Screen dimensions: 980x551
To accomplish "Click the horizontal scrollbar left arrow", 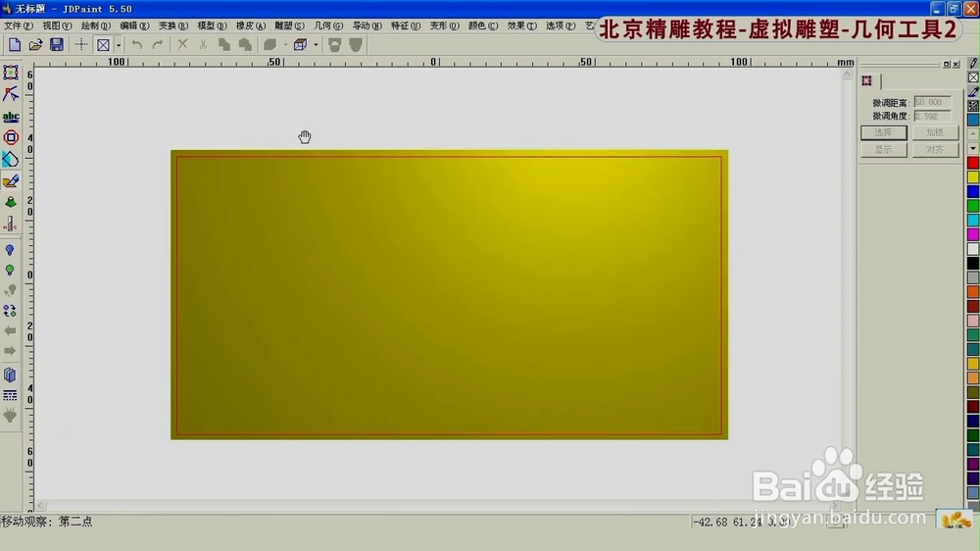I will 40,505.
